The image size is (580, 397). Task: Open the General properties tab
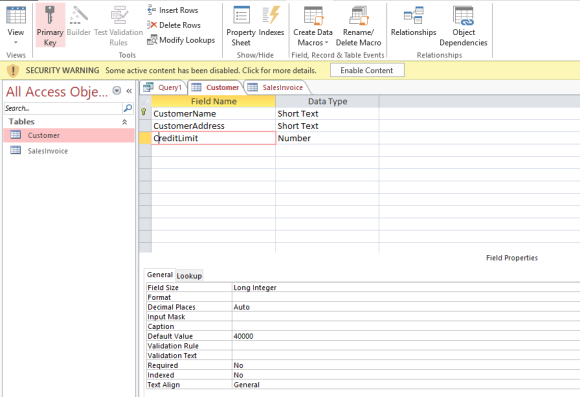tap(160, 275)
